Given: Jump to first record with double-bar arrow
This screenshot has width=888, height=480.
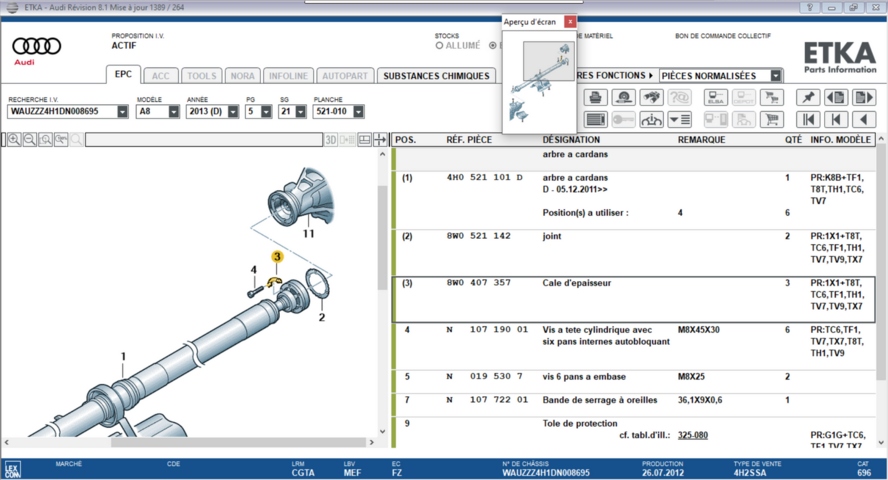Looking at the screenshot, I should 808,119.
